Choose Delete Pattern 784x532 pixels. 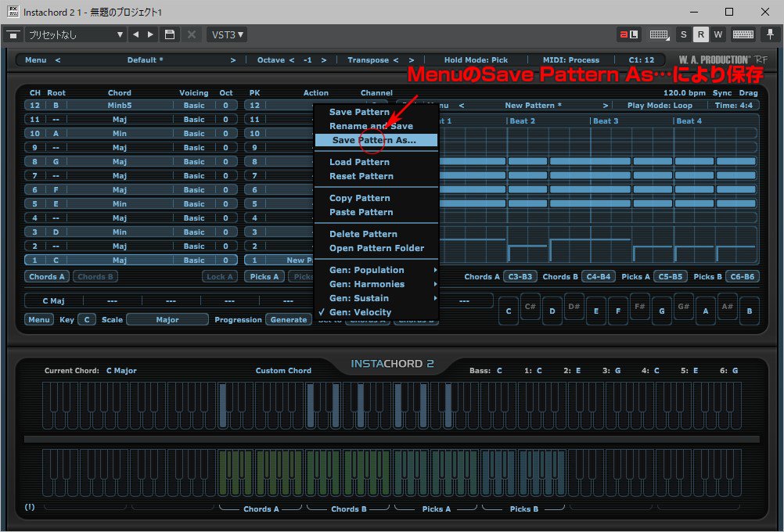click(377, 234)
